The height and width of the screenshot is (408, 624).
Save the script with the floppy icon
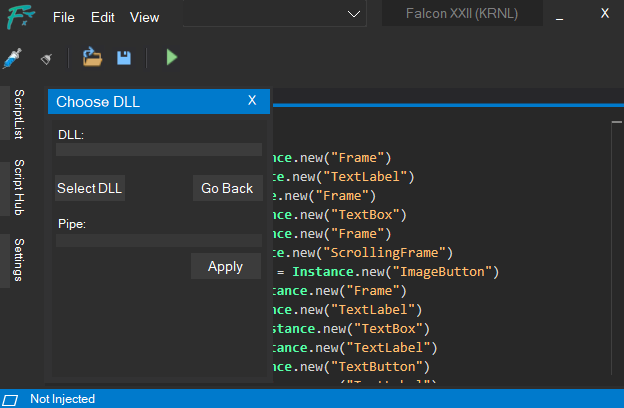[124, 58]
